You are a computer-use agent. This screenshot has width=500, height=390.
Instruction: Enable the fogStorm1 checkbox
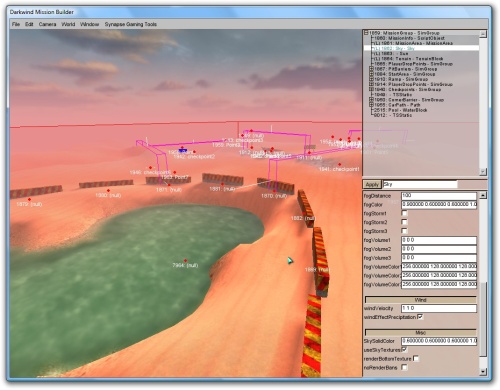coord(404,213)
